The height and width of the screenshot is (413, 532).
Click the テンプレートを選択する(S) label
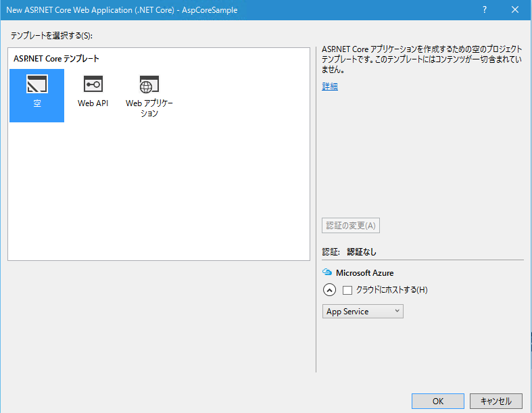pyautogui.click(x=51, y=36)
